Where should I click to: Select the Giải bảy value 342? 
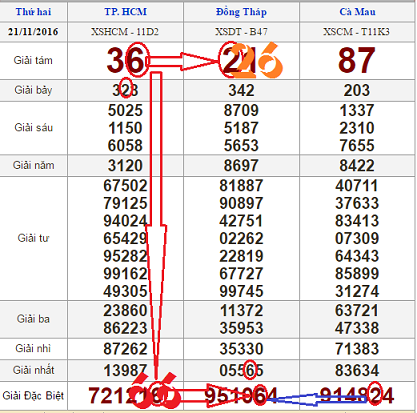[241, 90]
